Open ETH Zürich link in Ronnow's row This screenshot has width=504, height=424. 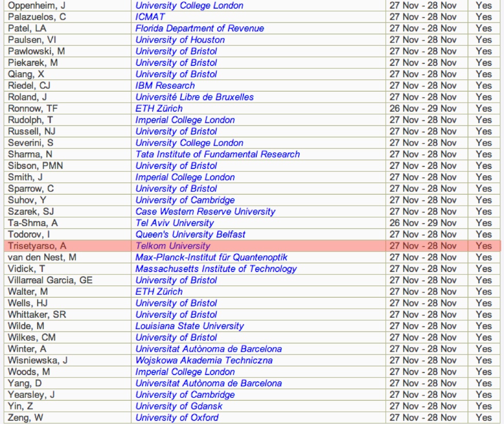pyautogui.click(x=159, y=108)
